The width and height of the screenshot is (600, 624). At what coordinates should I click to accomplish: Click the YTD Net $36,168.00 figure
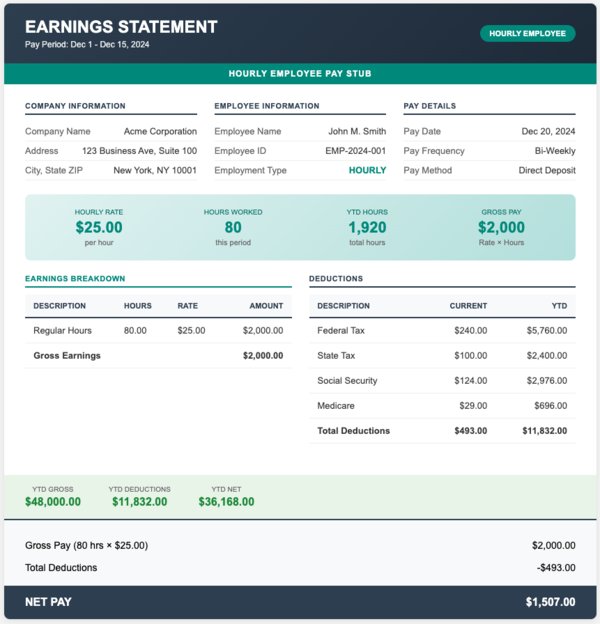pyautogui.click(x=226, y=502)
